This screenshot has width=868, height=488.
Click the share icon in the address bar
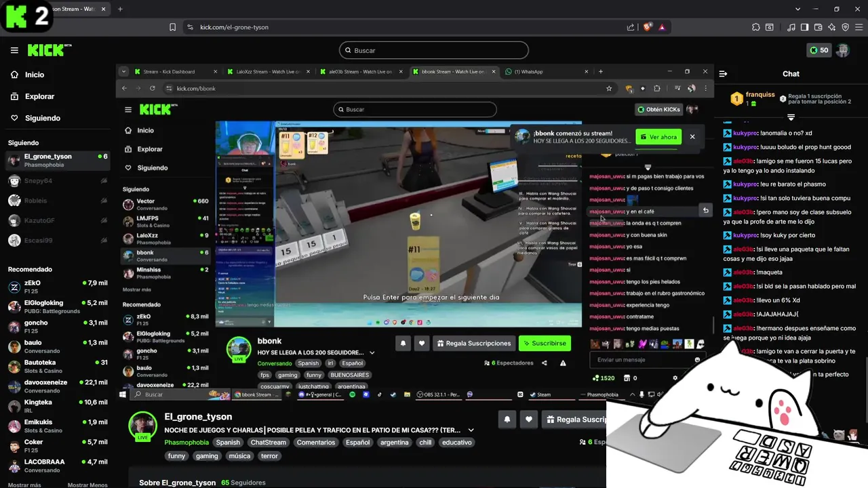tap(631, 27)
